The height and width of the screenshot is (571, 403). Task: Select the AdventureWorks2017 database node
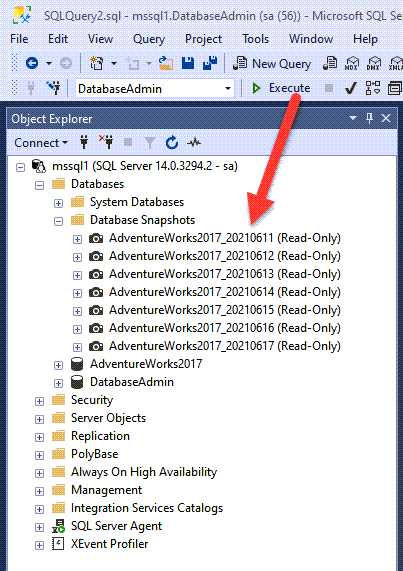click(146, 364)
